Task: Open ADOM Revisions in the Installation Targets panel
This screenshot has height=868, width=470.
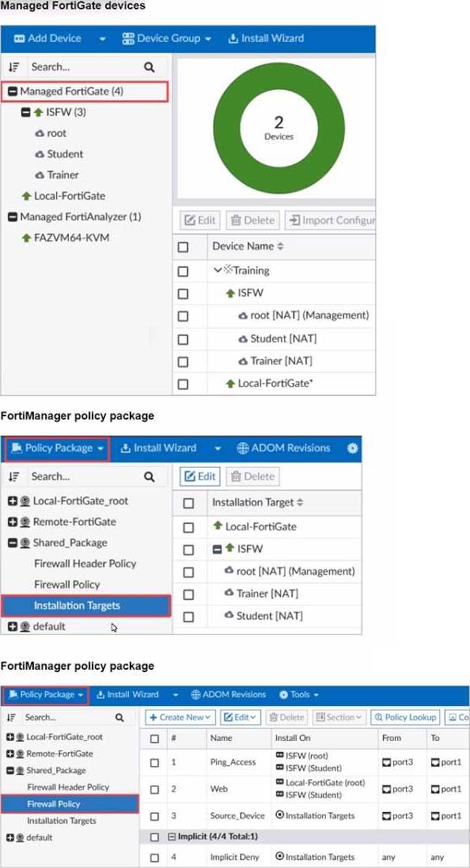Action: click(x=283, y=448)
